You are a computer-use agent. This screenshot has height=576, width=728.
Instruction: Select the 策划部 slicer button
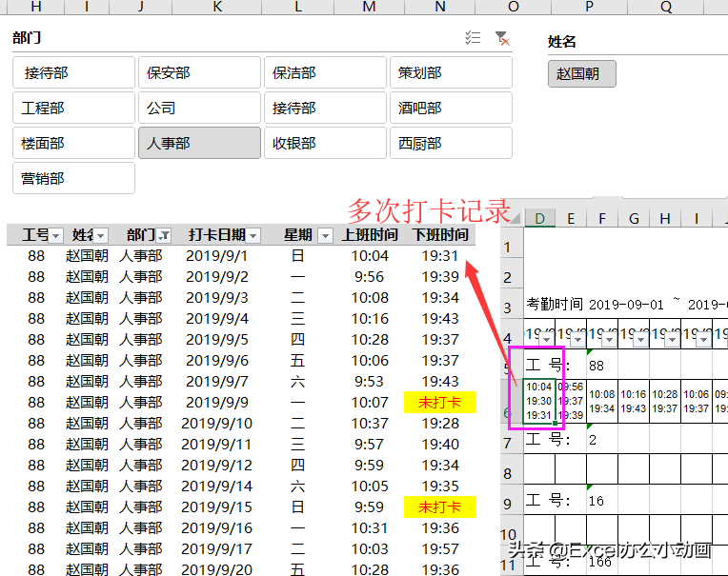click(451, 72)
